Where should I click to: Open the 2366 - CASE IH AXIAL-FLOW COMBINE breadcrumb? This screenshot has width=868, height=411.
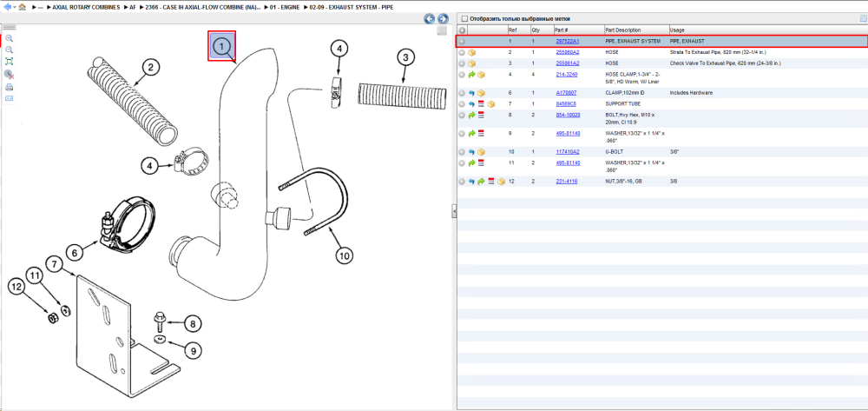pyautogui.click(x=203, y=8)
